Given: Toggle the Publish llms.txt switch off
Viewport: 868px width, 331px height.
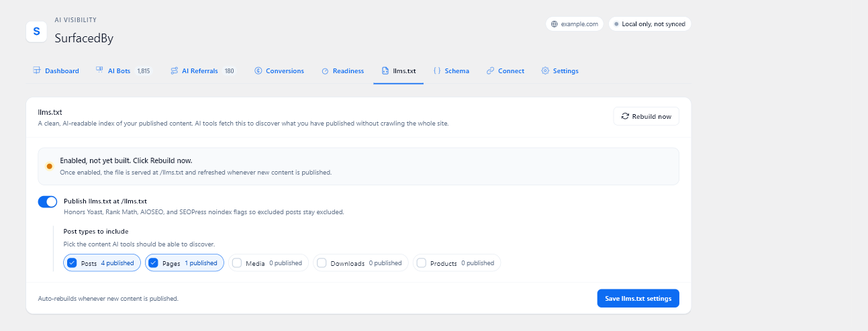Looking at the screenshot, I should click(48, 202).
